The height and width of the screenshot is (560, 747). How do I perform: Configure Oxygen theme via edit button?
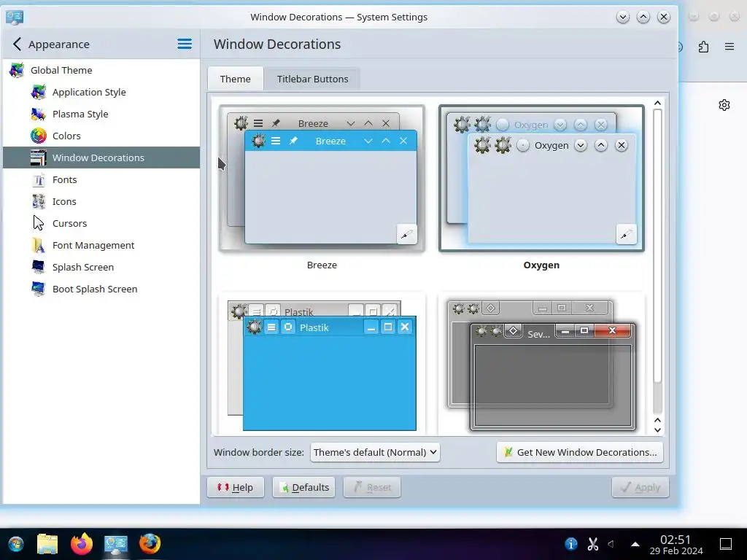(x=626, y=234)
